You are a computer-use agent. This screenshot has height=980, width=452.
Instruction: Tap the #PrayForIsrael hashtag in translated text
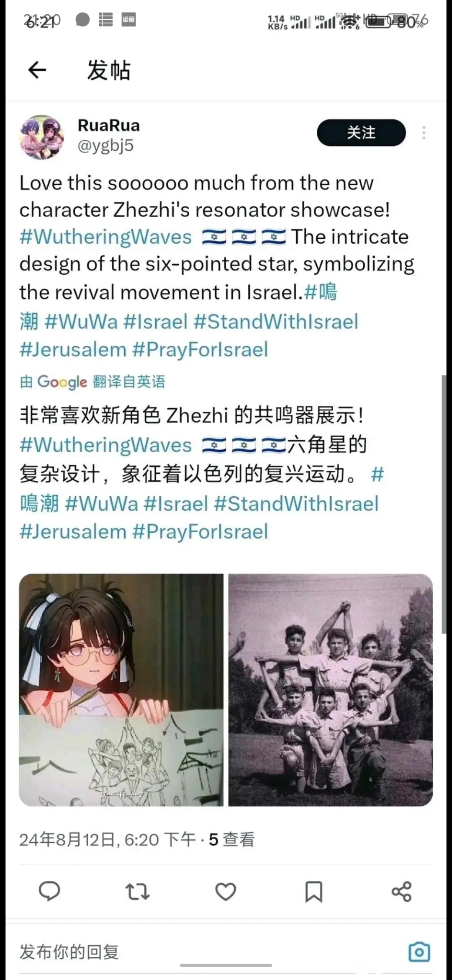tap(200, 531)
